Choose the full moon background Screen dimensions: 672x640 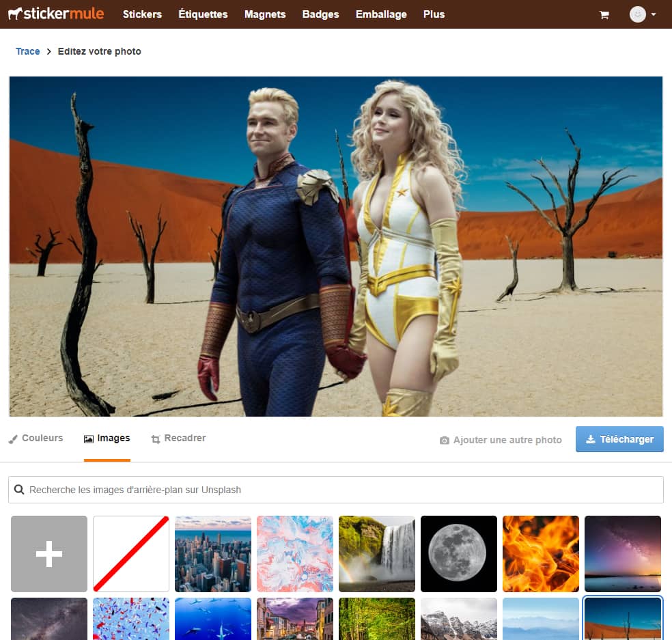458,553
